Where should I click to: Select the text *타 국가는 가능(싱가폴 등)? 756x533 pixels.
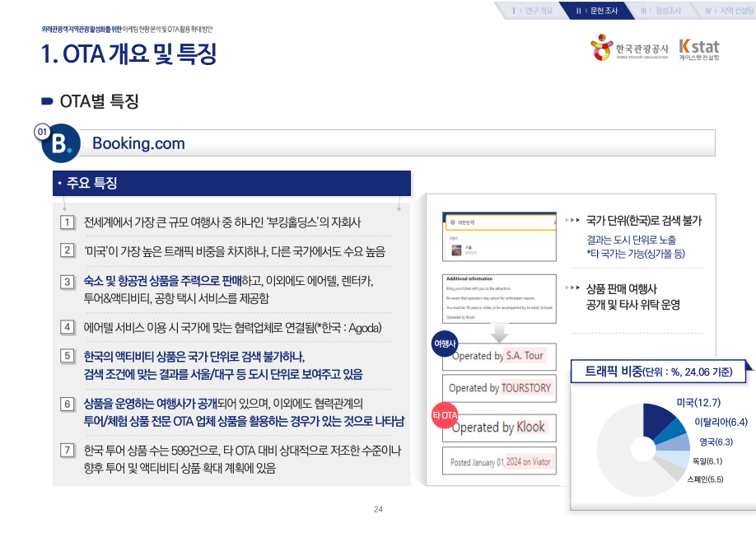pos(636,254)
